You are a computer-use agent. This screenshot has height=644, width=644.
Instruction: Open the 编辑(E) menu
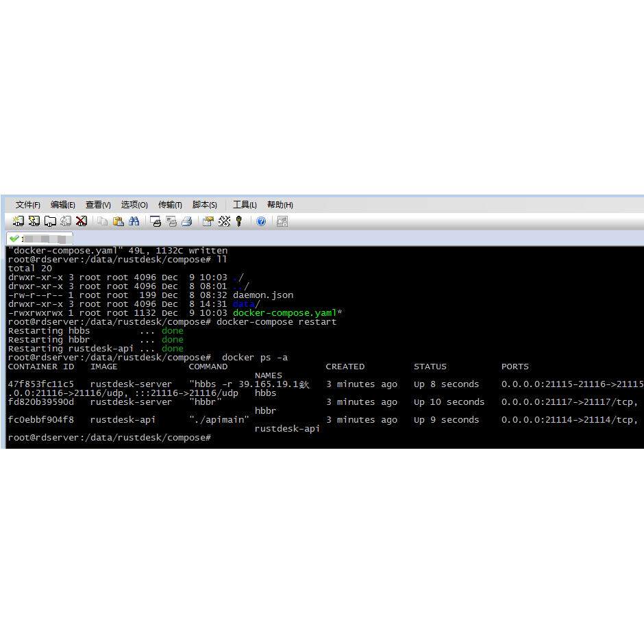[x=63, y=205]
